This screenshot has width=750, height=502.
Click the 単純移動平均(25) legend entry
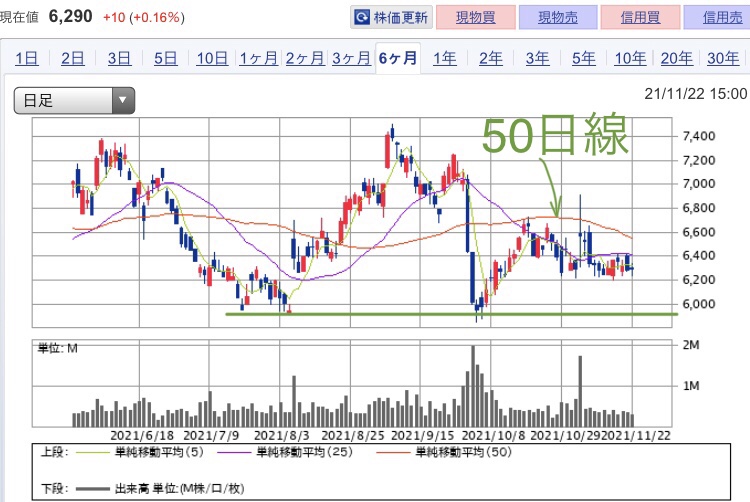285,452
